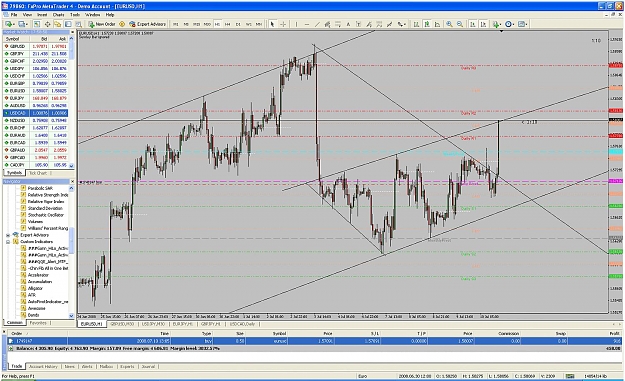This screenshot has height=381, width=625.
Task: Open the Insert menu
Action: [42, 14]
